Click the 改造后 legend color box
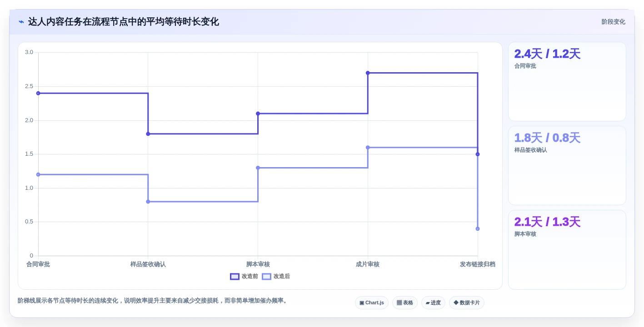 click(x=266, y=276)
